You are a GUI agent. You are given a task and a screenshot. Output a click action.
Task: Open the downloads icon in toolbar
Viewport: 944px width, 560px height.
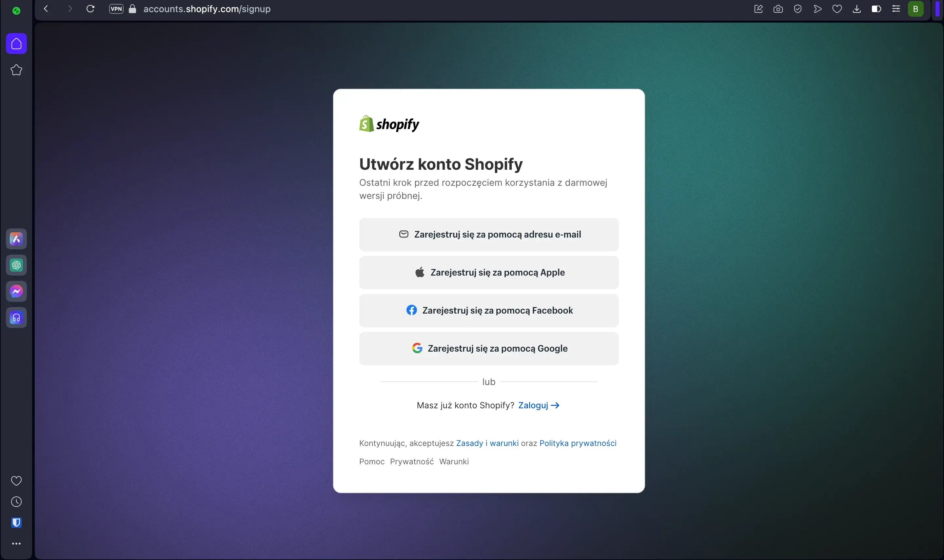coord(857,9)
